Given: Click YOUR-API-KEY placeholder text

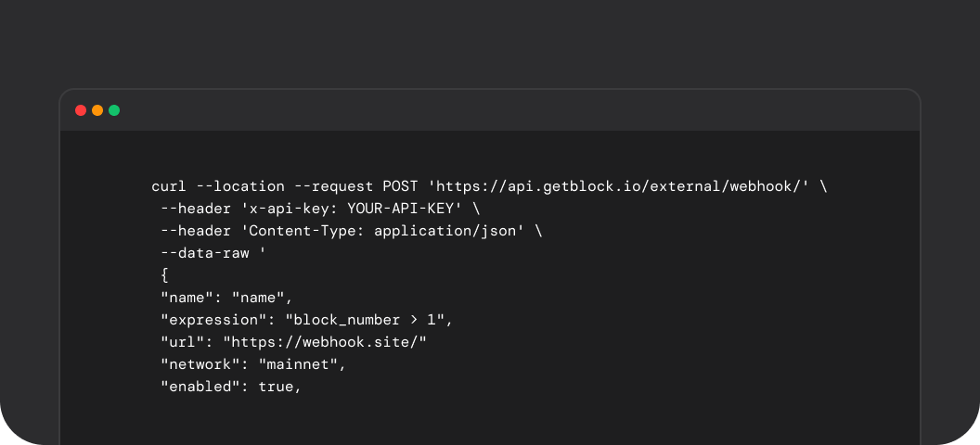Looking at the screenshot, I should click(401, 209).
